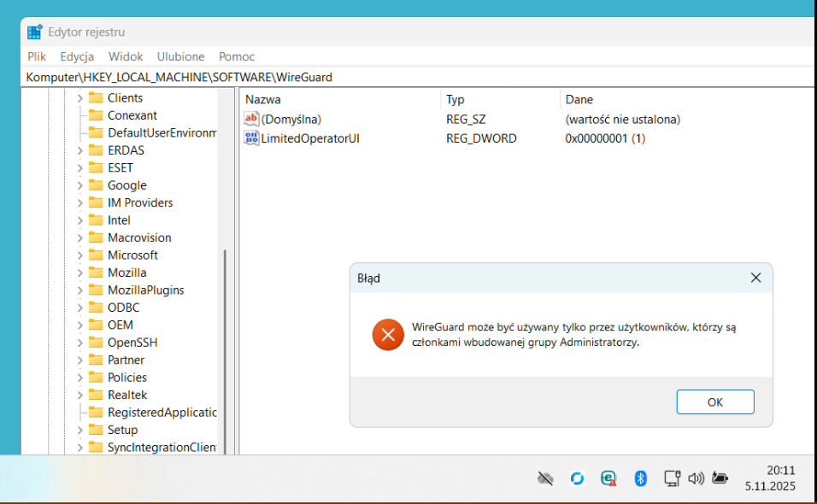The height and width of the screenshot is (504, 817).
Task: Select the Setup folder icon
Action: coord(96,430)
